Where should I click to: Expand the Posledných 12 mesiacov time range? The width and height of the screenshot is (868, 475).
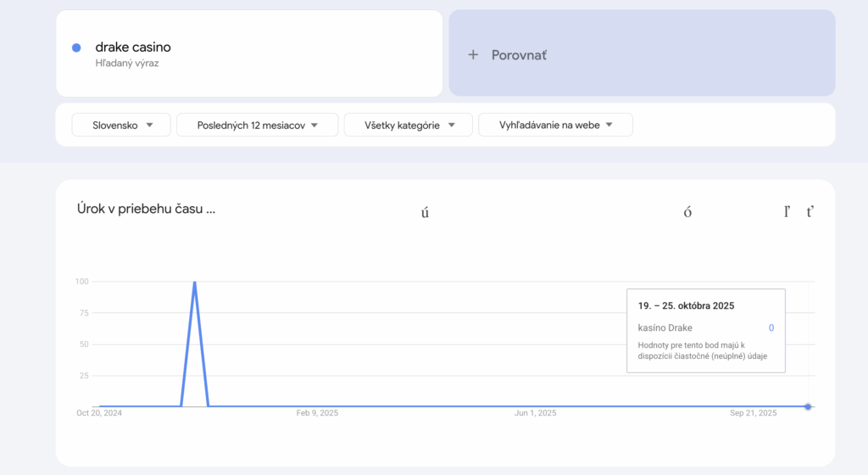[257, 125]
